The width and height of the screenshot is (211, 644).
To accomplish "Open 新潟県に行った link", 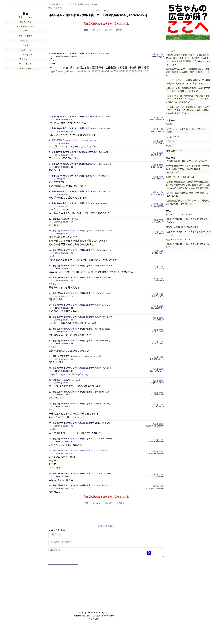I will (x=179, y=177).
